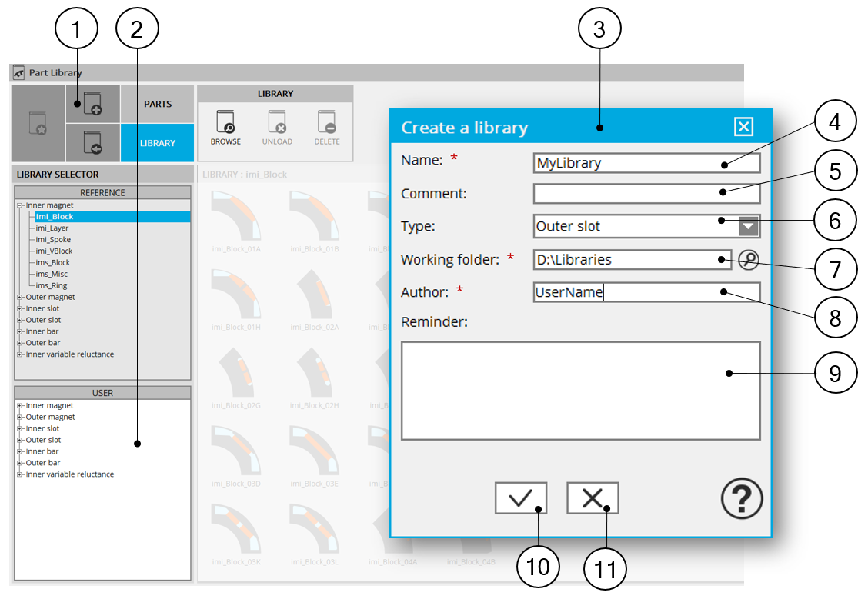Screen dimensions: 868x599
Task: Select the LIBRARY tab
Action: (158, 143)
